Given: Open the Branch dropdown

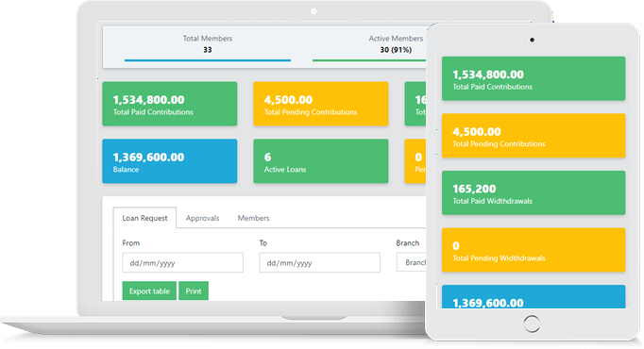Looking at the screenshot, I should (x=412, y=262).
